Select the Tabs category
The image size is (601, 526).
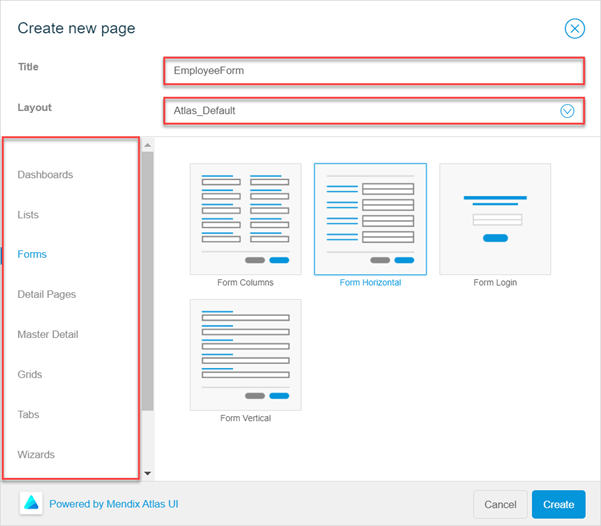coord(29,415)
